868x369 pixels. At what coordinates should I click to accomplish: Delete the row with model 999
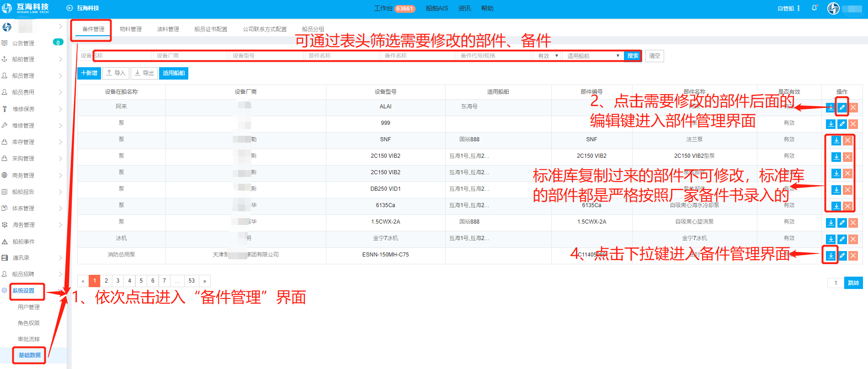[x=853, y=124]
